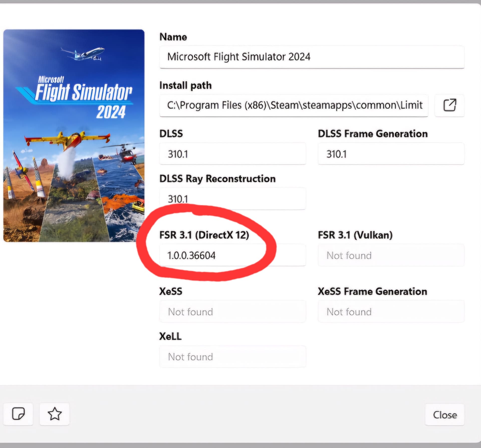Click the Flight Simulator 2024 cover art

(x=74, y=136)
